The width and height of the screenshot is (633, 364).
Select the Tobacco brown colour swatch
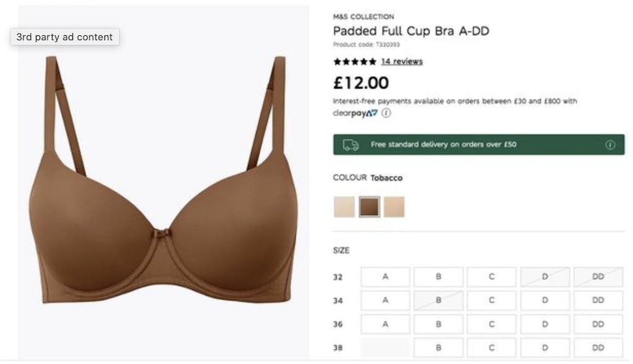370,206
